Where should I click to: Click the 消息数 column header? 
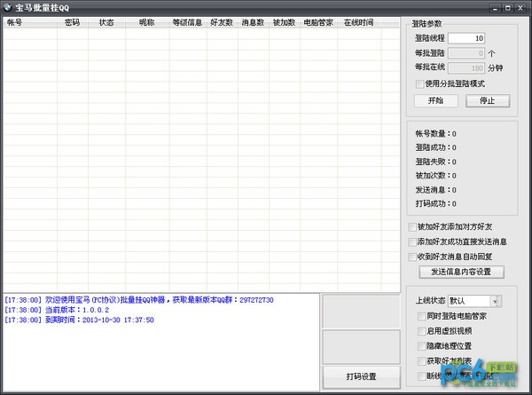tap(254, 22)
